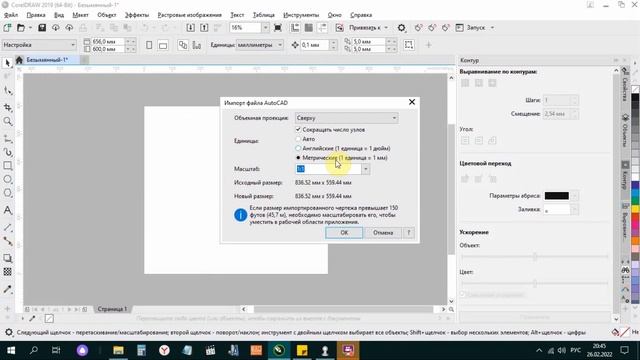
Task: Click the scale input field
Action: 328,169
